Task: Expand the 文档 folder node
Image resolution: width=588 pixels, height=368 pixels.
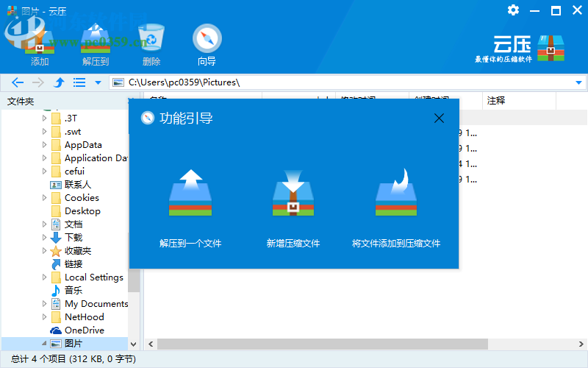Action: coord(44,224)
